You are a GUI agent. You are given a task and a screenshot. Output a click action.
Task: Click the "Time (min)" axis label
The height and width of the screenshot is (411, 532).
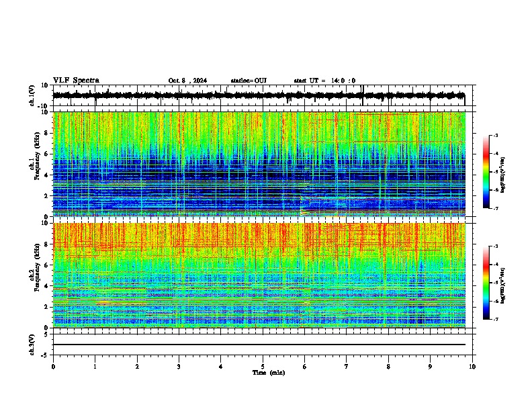[x=269, y=373]
